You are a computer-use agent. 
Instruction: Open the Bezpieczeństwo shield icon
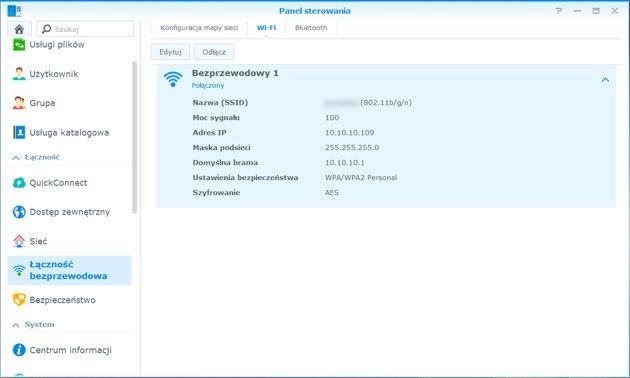point(19,300)
